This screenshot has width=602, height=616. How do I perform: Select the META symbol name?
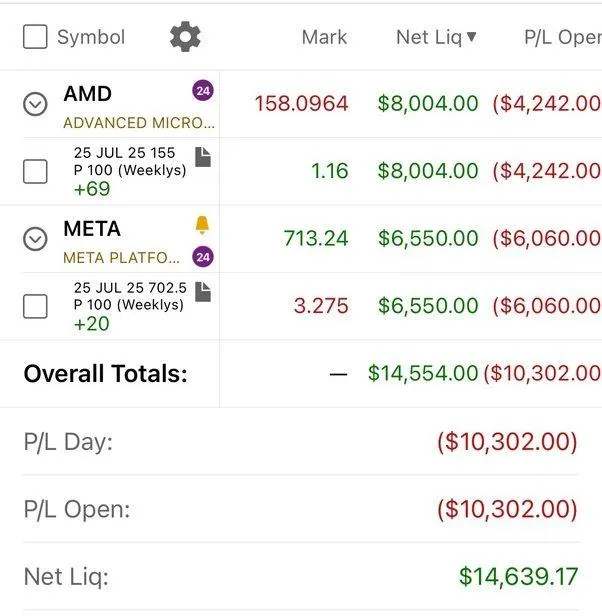[x=92, y=229]
